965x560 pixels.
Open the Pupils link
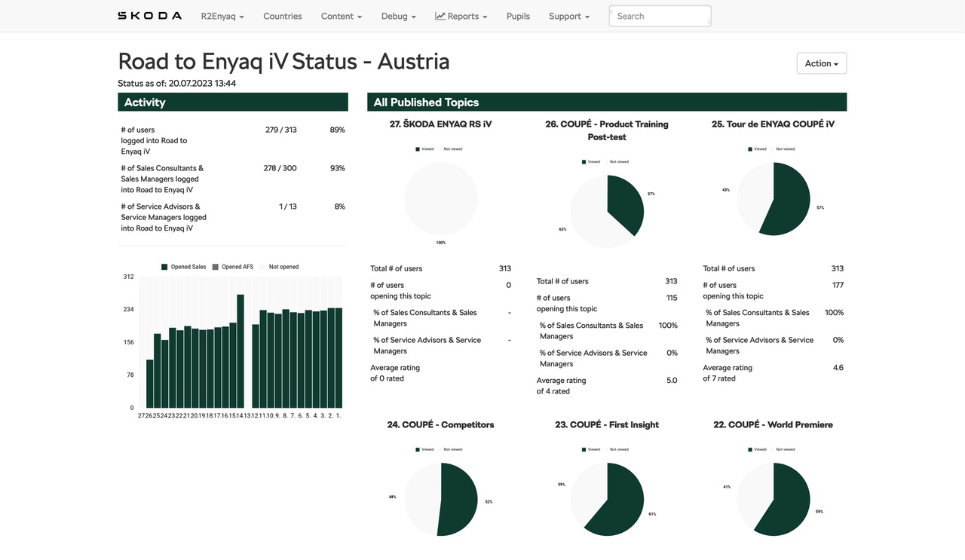click(518, 16)
